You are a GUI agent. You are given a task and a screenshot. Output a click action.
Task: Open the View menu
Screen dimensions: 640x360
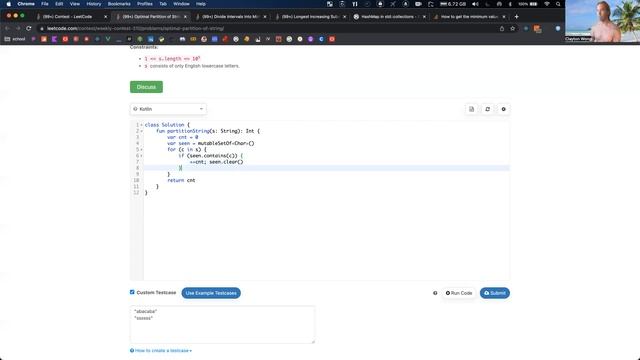75,4
